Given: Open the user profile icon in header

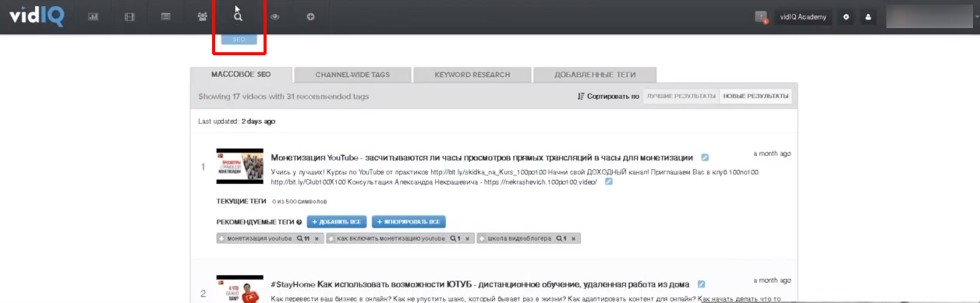Looking at the screenshot, I should tap(868, 16).
